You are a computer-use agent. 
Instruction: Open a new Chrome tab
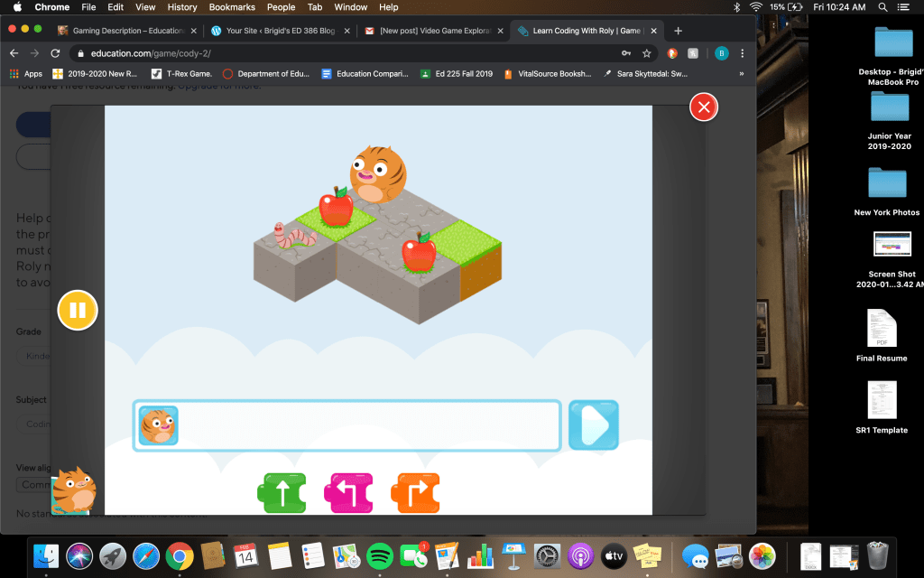pyautogui.click(x=679, y=31)
